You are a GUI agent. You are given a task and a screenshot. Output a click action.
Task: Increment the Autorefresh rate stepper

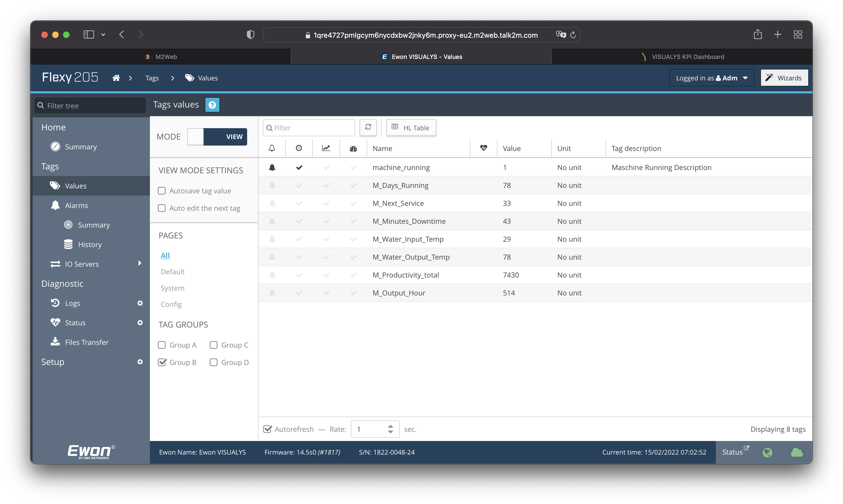point(391,426)
